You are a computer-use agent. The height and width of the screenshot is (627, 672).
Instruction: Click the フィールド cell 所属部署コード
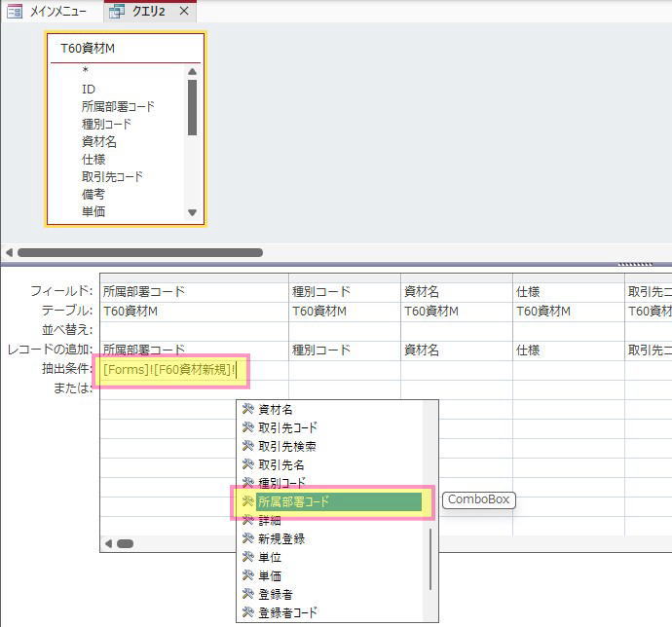(x=194, y=292)
